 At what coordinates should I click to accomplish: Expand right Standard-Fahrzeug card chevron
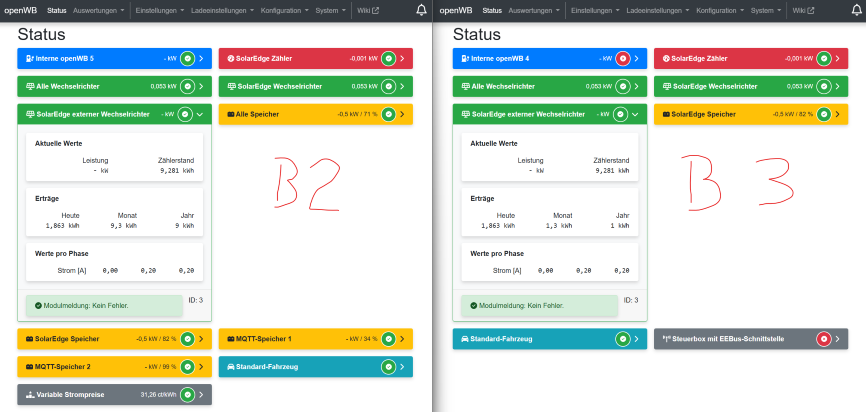(636, 339)
